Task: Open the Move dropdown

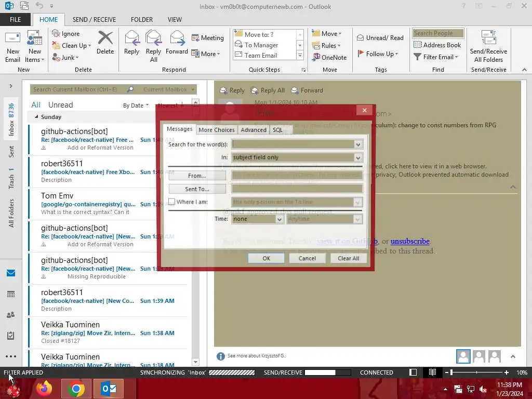Action: 327,34
